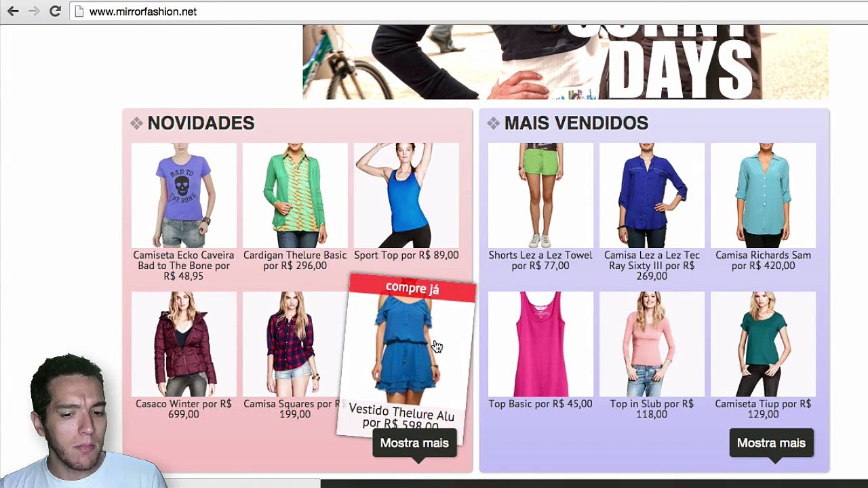
Task: Click the browser forward arrow
Action: [34, 12]
